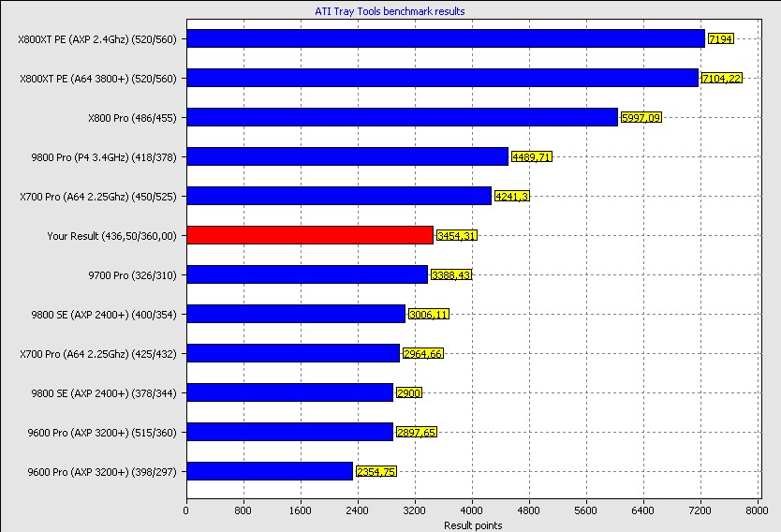Click the 1600 axis tick label
781x532 pixels.
click(x=300, y=510)
